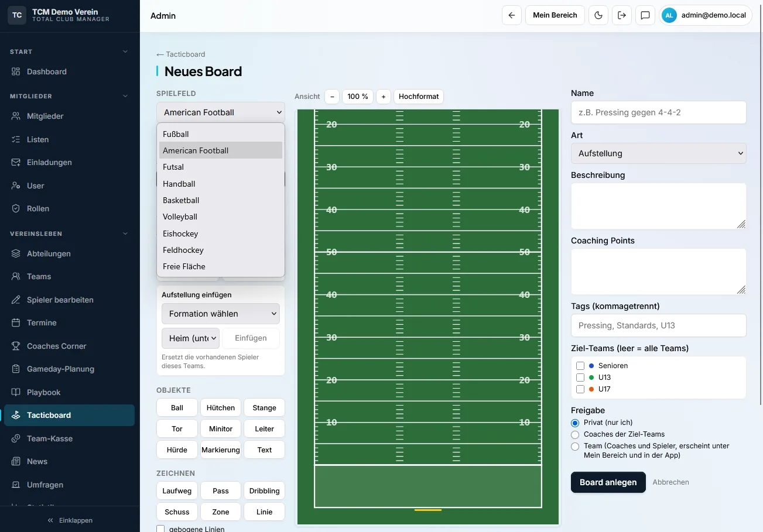Open Rollen in sidebar

tap(70, 208)
